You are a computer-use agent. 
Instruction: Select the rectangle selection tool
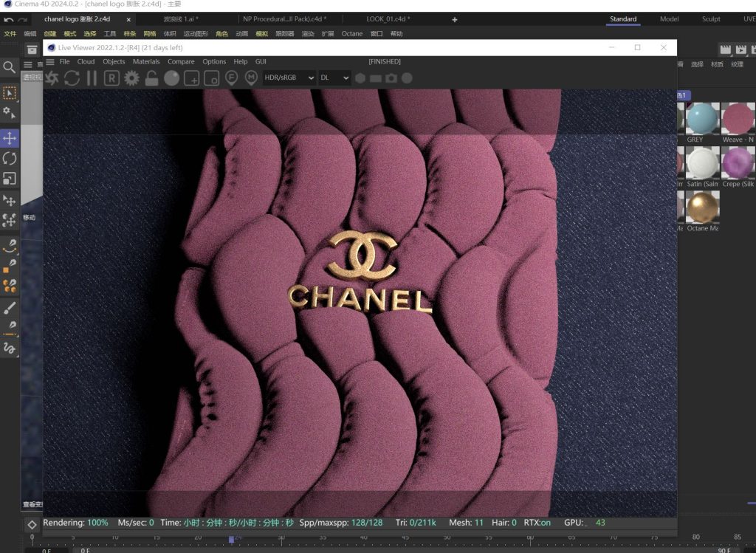pos(9,92)
